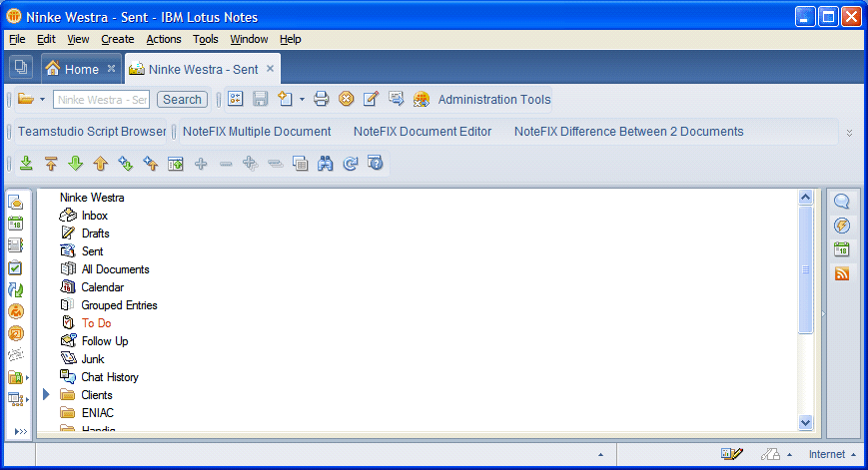Open NoteFIX Document Editor
Viewport: 868px width, 470px height.
click(x=423, y=132)
